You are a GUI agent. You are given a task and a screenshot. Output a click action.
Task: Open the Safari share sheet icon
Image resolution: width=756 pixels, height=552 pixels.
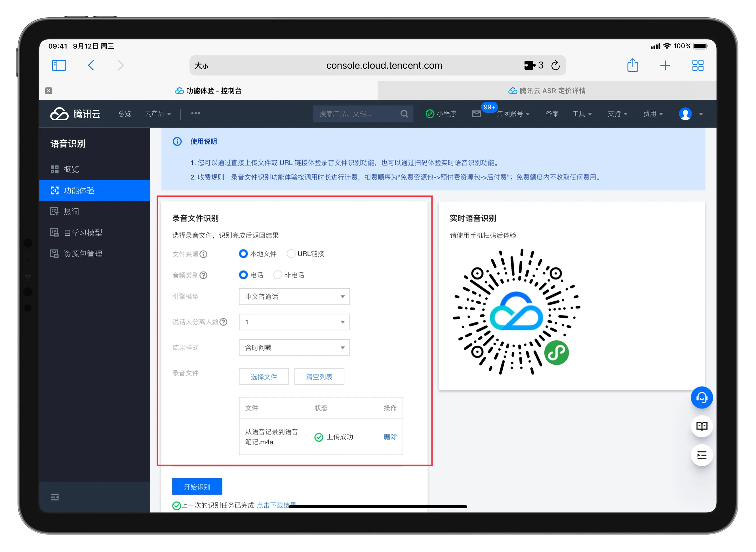click(632, 65)
